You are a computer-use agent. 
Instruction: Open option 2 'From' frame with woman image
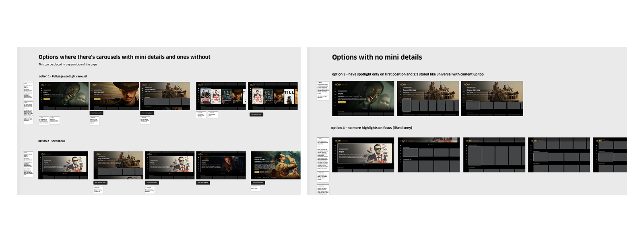(x=221, y=165)
